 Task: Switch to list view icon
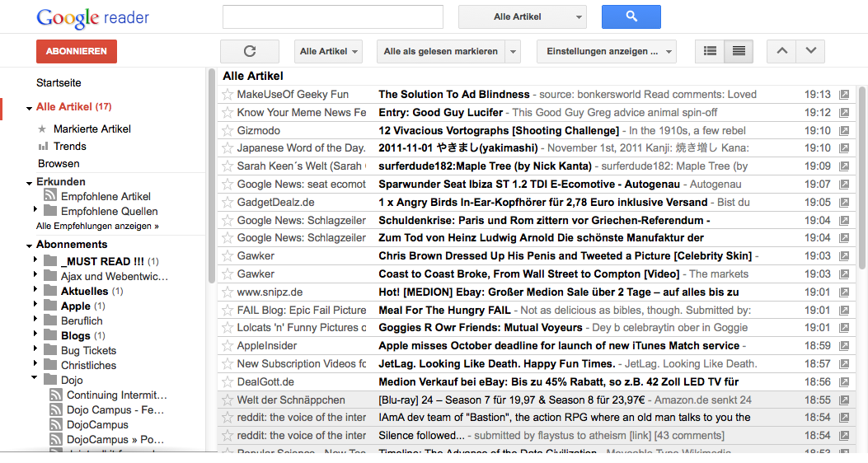[x=710, y=51]
